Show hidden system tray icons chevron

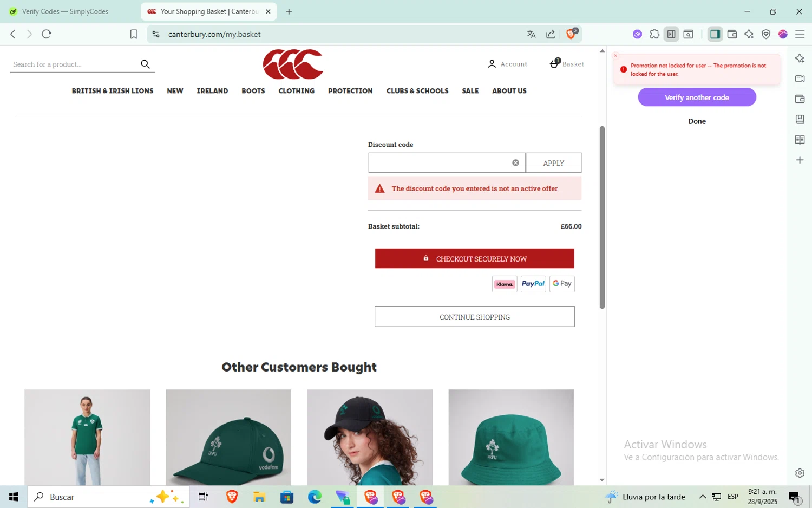pos(703,497)
